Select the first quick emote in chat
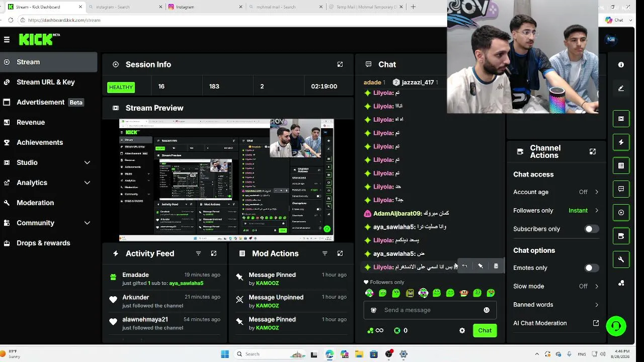The height and width of the screenshot is (362, 644). coord(370,293)
